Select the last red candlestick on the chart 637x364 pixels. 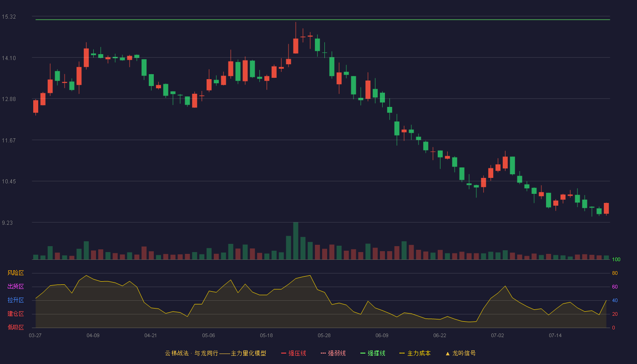coord(606,208)
